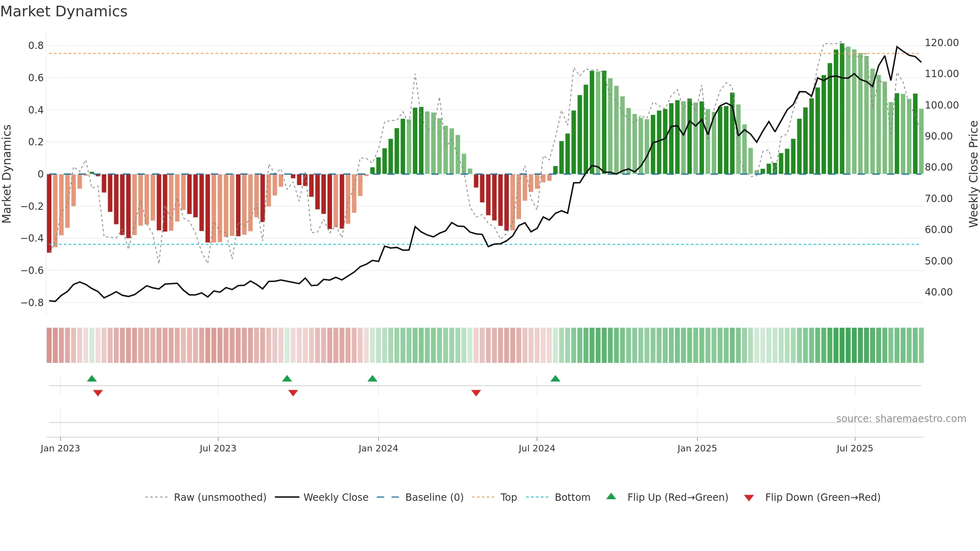Click the −0.8 left axis tick label

(x=32, y=303)
